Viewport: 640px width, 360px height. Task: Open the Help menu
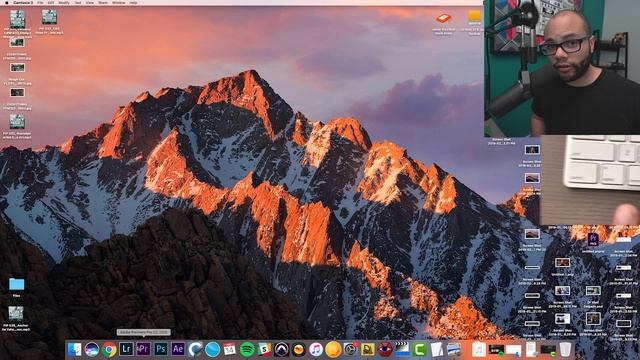[x=133, y=2]
